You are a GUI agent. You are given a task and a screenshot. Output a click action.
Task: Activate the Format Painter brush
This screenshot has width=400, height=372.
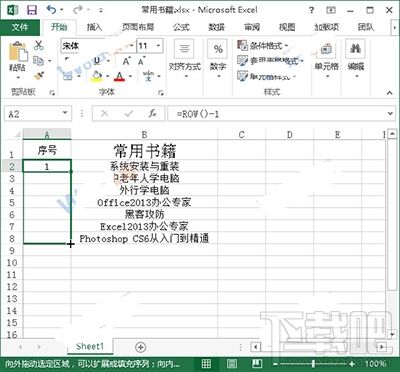[39, 76]
